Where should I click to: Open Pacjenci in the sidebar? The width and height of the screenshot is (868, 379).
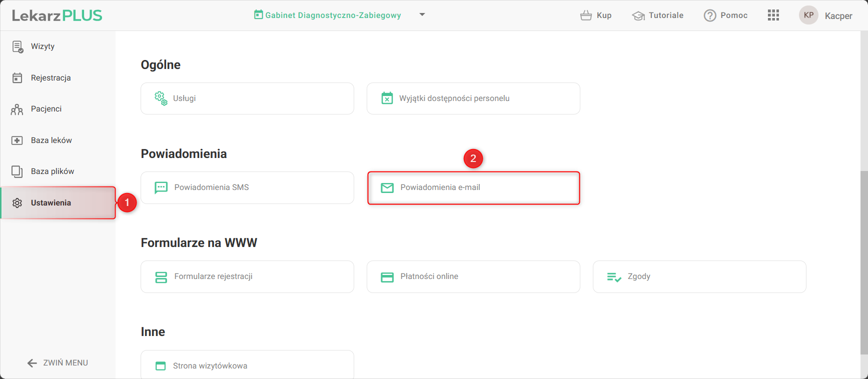tap(46, 109)
